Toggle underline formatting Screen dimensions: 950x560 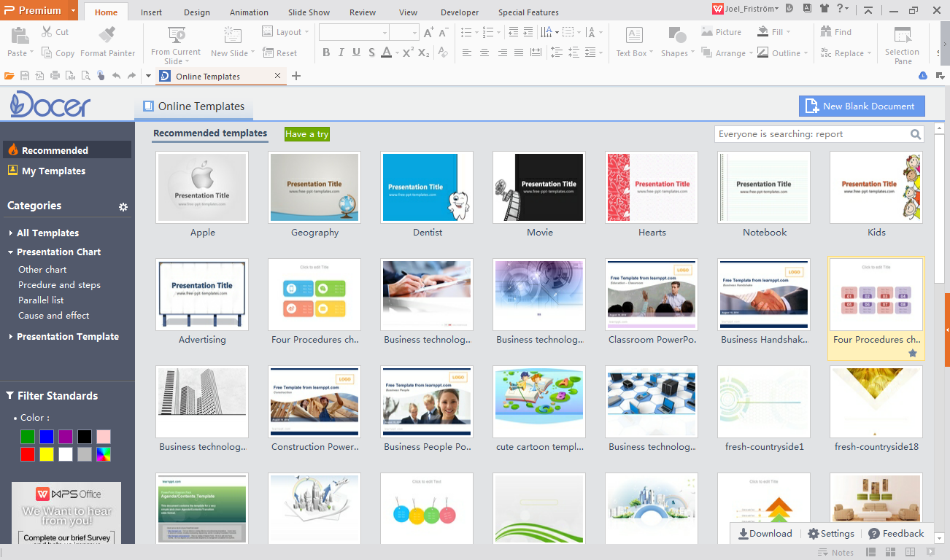355,52
